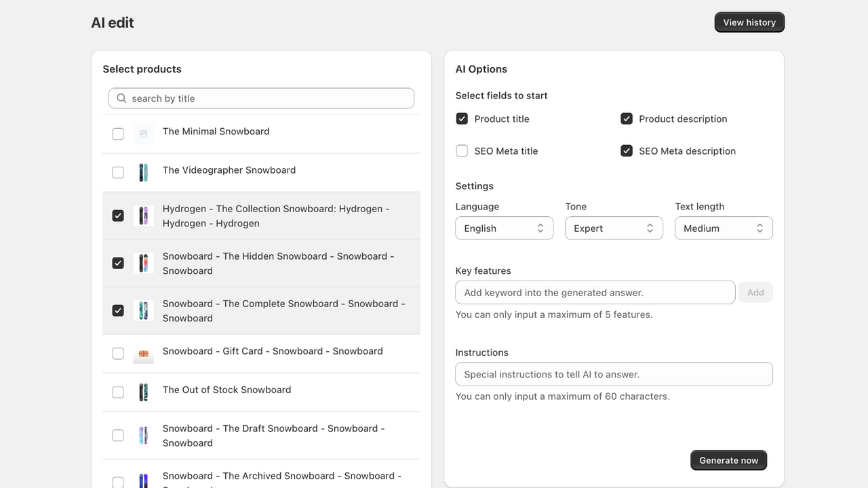Enable the SEO Meta title checkbox
This screenshot has width=868, height=488.
462,151
